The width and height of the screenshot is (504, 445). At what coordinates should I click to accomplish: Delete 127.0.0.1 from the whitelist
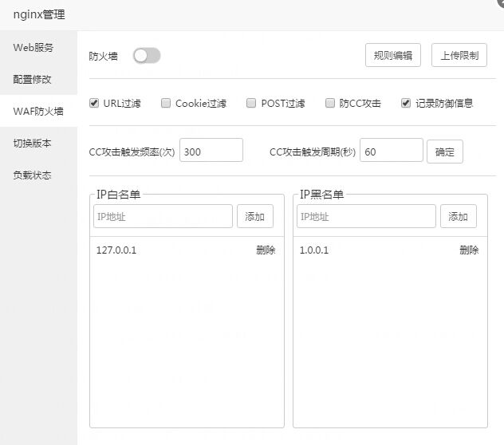266,250
